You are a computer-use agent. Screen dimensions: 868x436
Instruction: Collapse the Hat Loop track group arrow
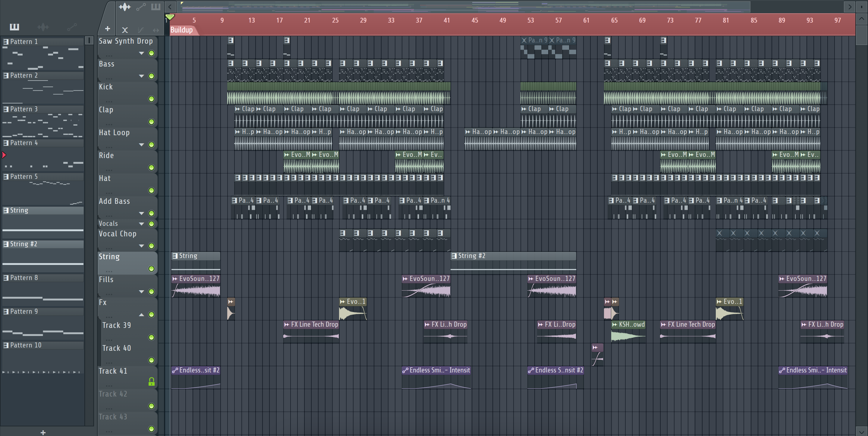pos(142,145)
